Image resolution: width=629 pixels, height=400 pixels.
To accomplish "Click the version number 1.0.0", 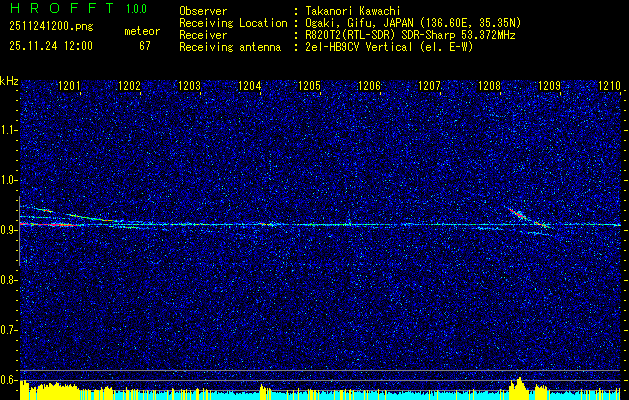I will tap(136, 9).
